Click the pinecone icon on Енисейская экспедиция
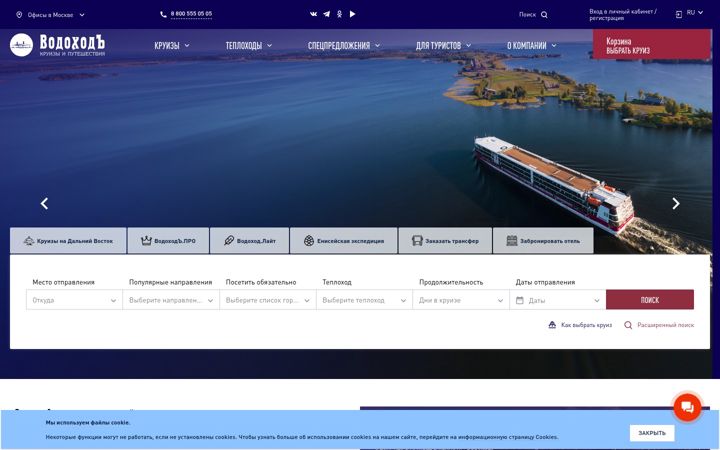Viewport: 720px width, 450px height. 309,241
